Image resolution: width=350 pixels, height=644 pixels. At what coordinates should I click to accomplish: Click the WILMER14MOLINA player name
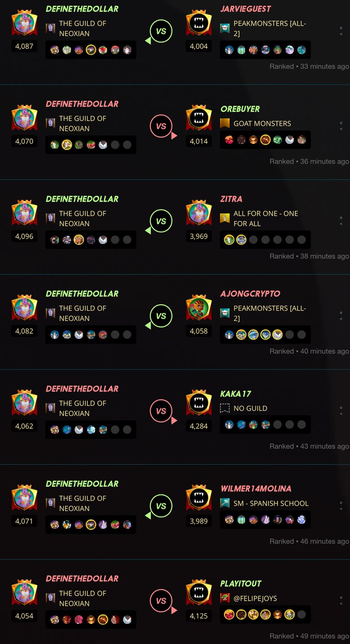click(x=256, y=488)
